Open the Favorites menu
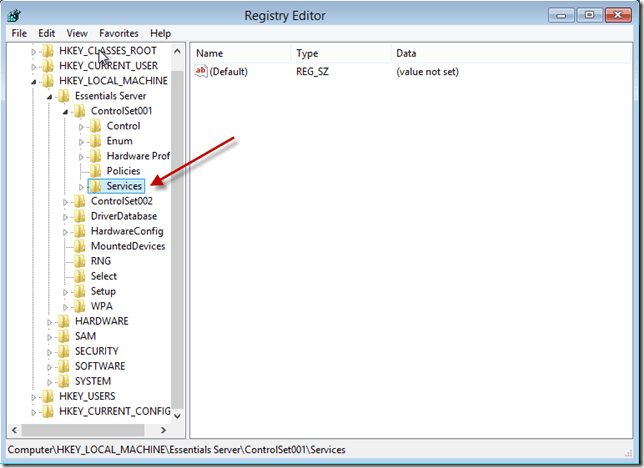 [x=119, y=33]
